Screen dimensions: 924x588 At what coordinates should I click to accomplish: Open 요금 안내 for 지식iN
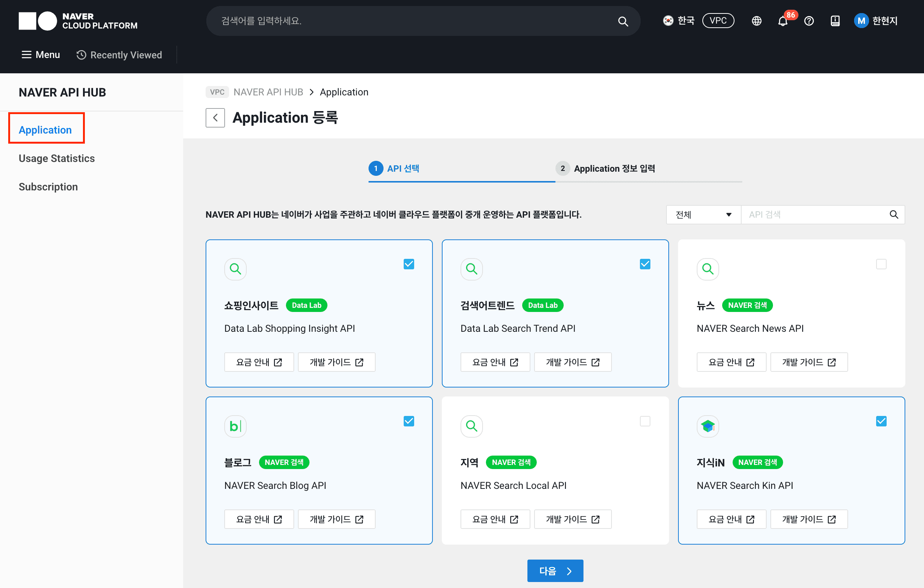pyautogui.click(x=732, y=519)
